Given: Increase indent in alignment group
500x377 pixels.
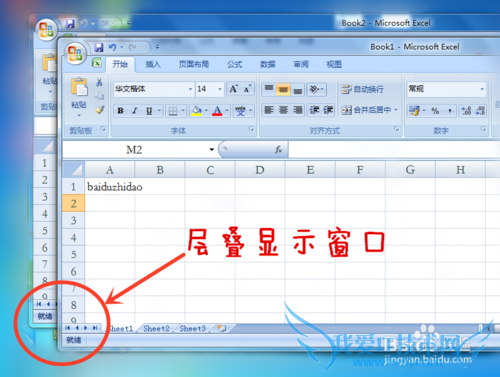Looking at the screenshot, I should pyautogui.click(x=328, y=110).
